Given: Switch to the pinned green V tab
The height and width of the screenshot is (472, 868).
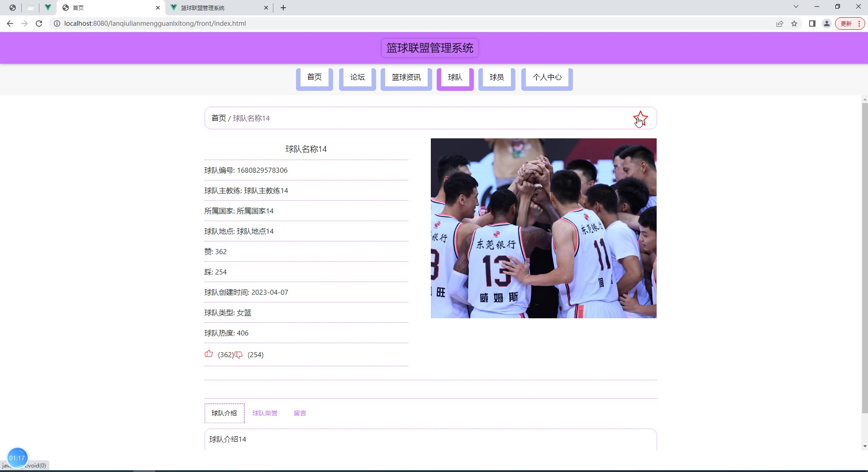Looking at the screenshot, I should 48,8.
